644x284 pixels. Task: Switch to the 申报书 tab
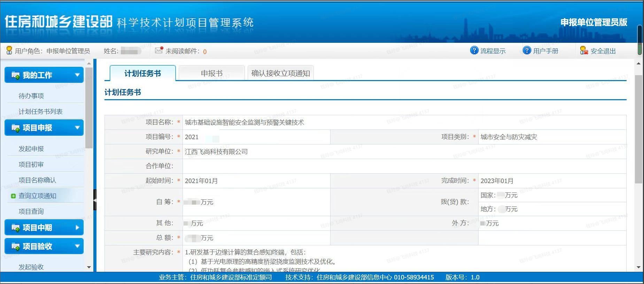[211, 73]
